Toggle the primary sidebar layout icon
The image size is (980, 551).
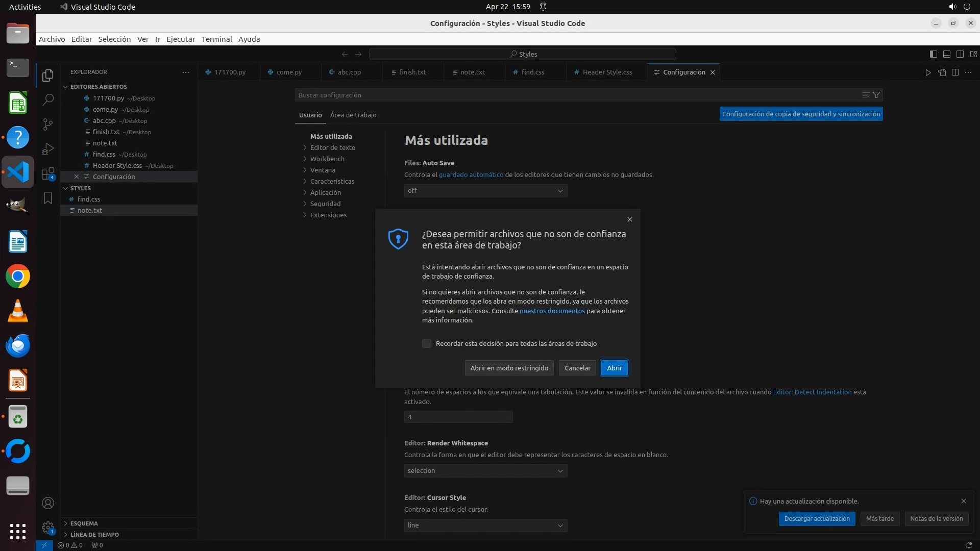point(933,54)
